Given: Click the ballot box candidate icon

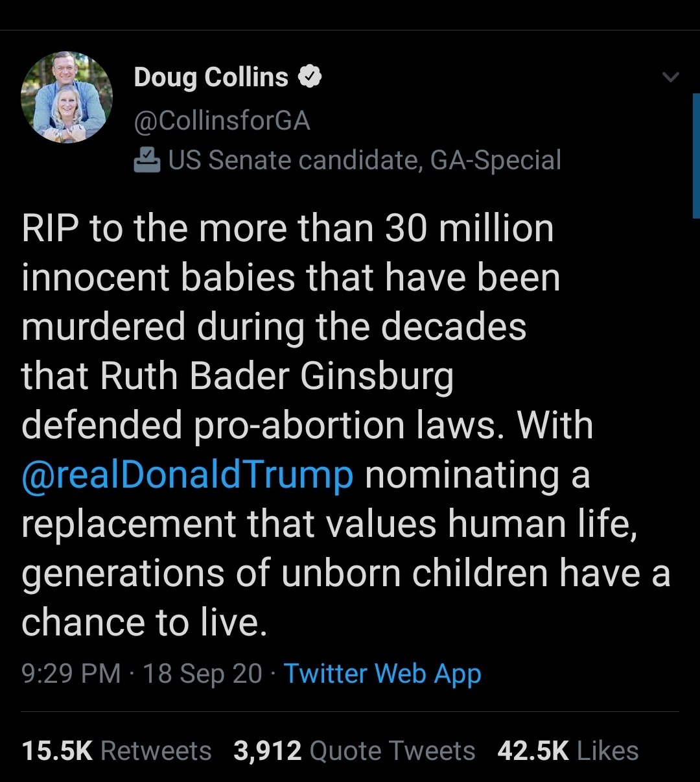Looking at the screenshot, I should pos(147,160).
